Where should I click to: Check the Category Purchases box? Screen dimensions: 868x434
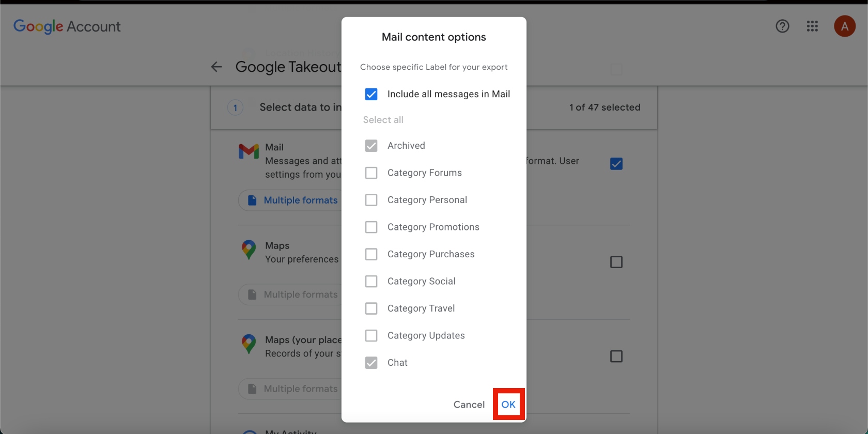[371, 254]
